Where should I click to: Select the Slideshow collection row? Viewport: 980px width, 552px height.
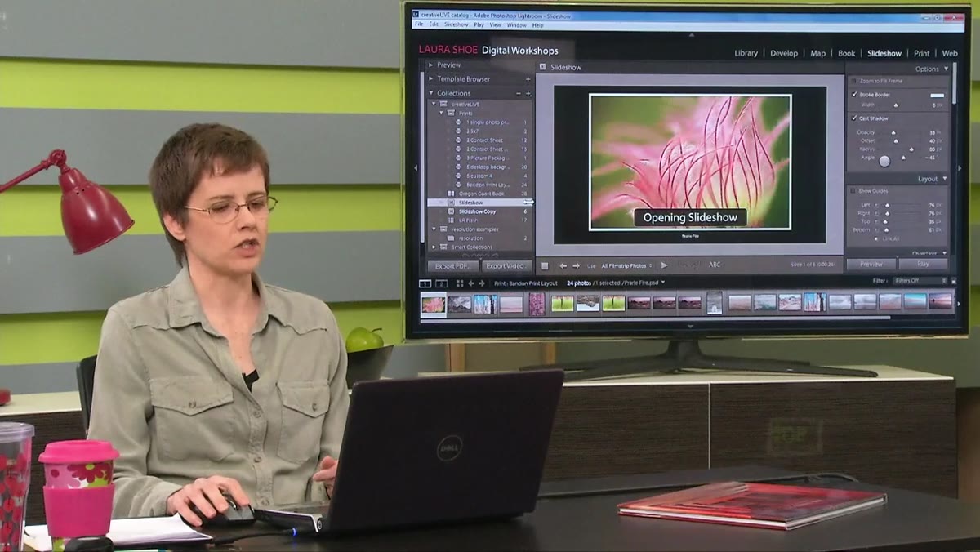click(x=480, y=203)
